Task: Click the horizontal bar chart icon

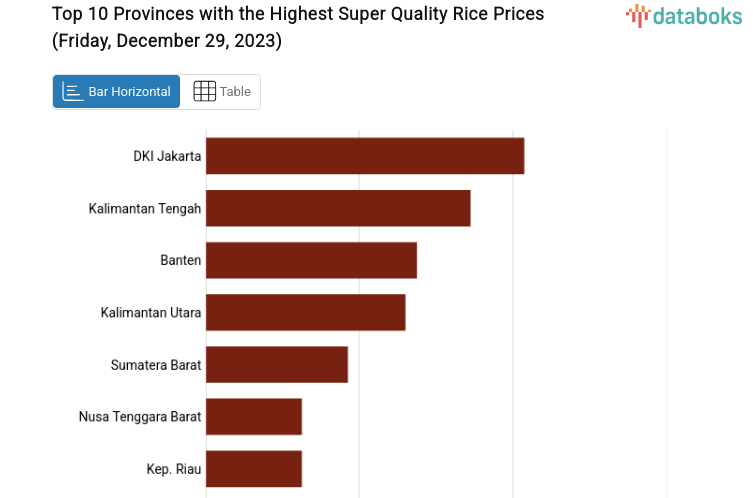Action: point(73,92)
